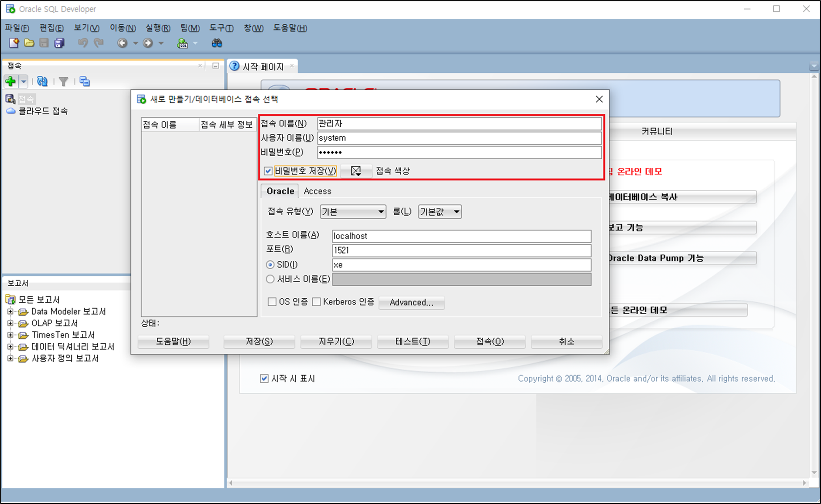Open the 보기 menu
821x504 pixels.
[x=87, y=28]
